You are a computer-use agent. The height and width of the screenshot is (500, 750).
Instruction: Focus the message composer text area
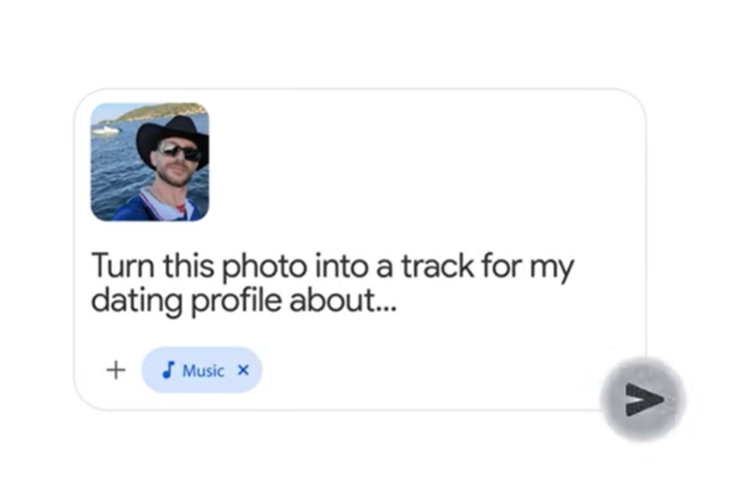coord(330,284)
